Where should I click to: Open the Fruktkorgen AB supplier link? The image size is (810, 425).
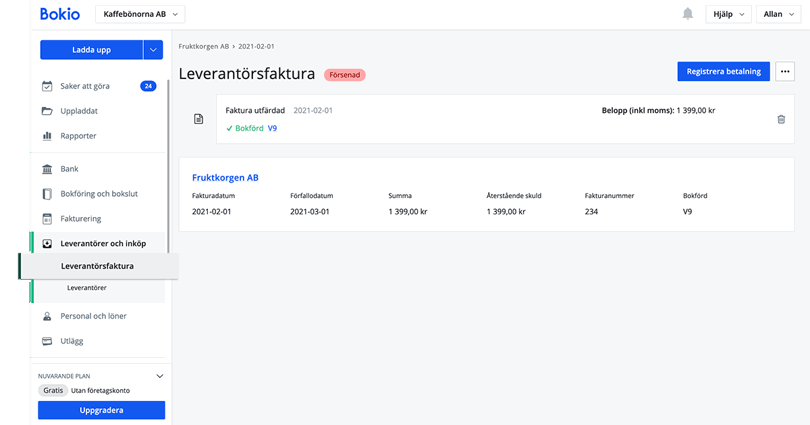click(x=225, y=177)
